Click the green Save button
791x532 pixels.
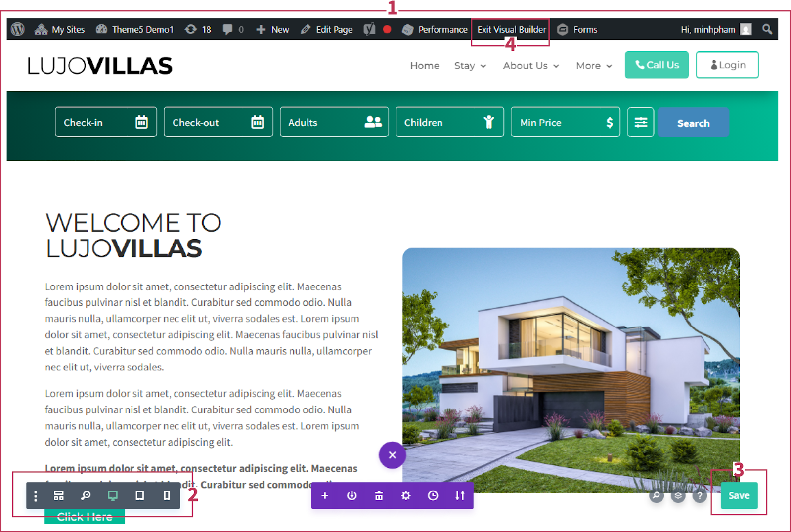pos(739,495)
